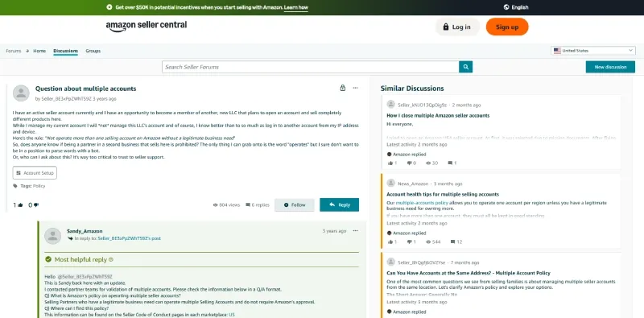Like the question post with thumbs up
This screenshot has height=318, width=644.
(x=19, y=205)
